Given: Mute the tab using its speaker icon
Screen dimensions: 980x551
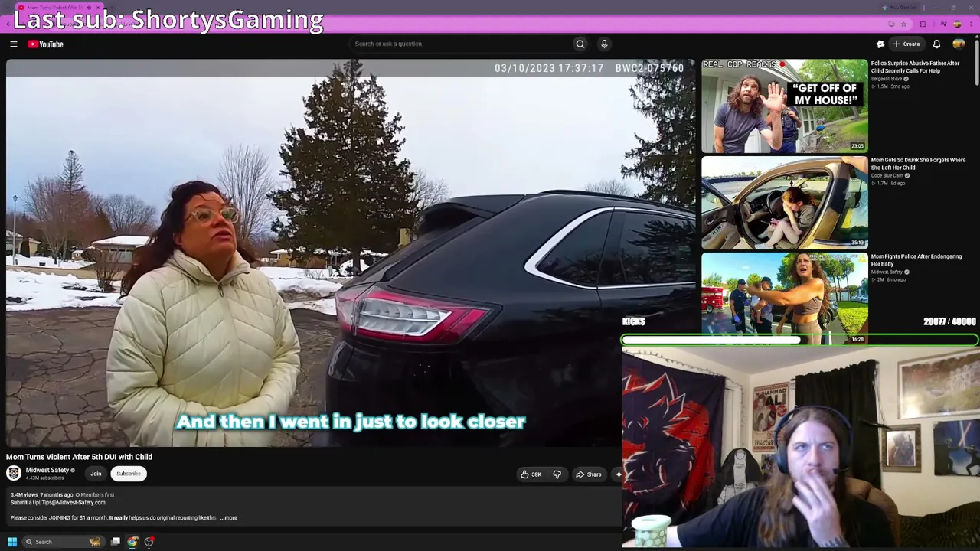Looking at the screenshot, I should point(89,8).
